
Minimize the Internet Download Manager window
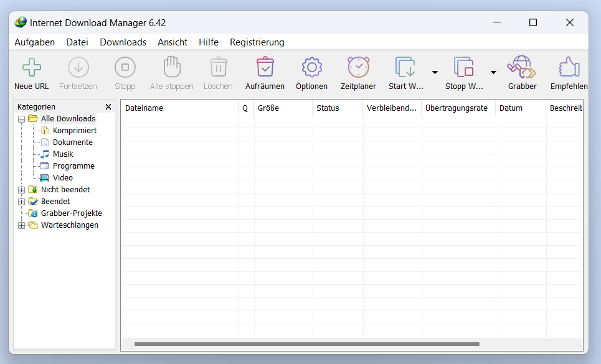tap(497, 22)
